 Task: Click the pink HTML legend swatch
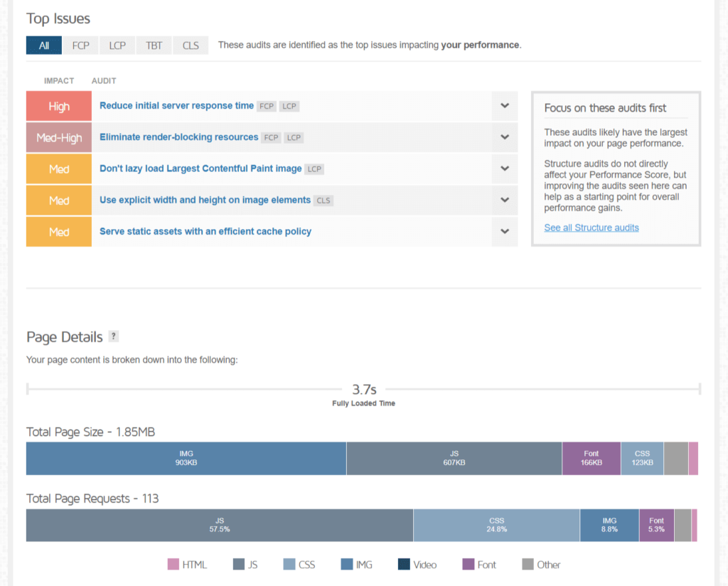(173, 565)
